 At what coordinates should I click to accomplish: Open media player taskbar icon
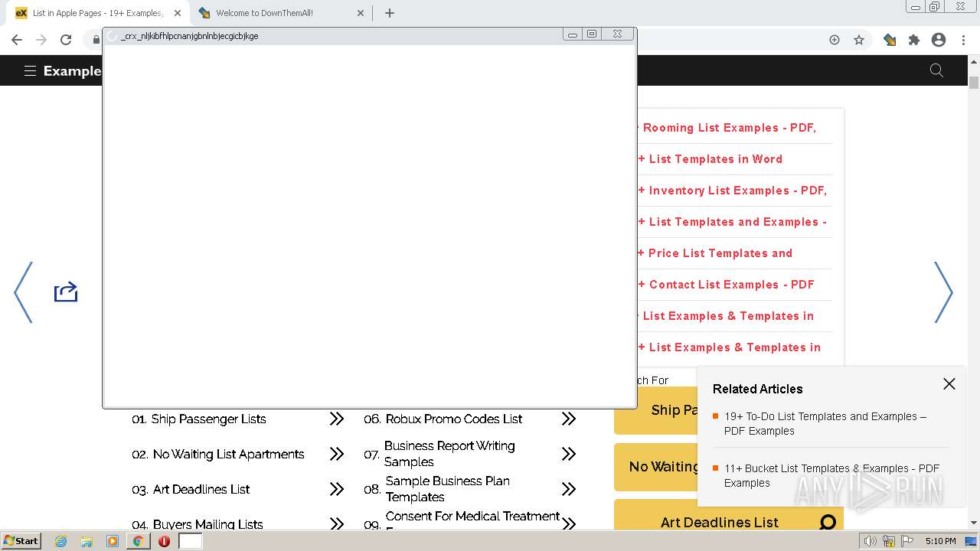(x=113, y=541)
